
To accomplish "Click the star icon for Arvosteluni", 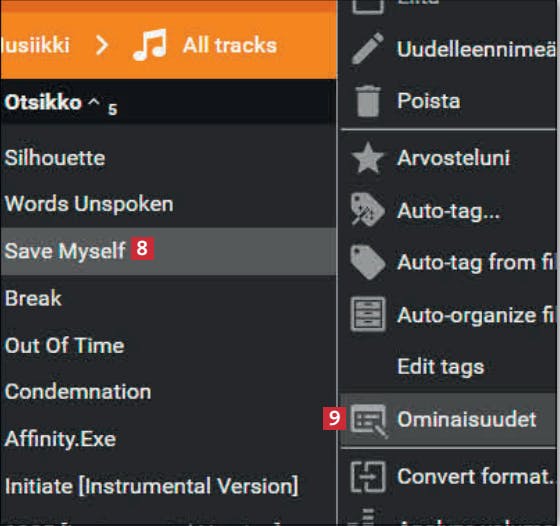I will coord(368,157).
